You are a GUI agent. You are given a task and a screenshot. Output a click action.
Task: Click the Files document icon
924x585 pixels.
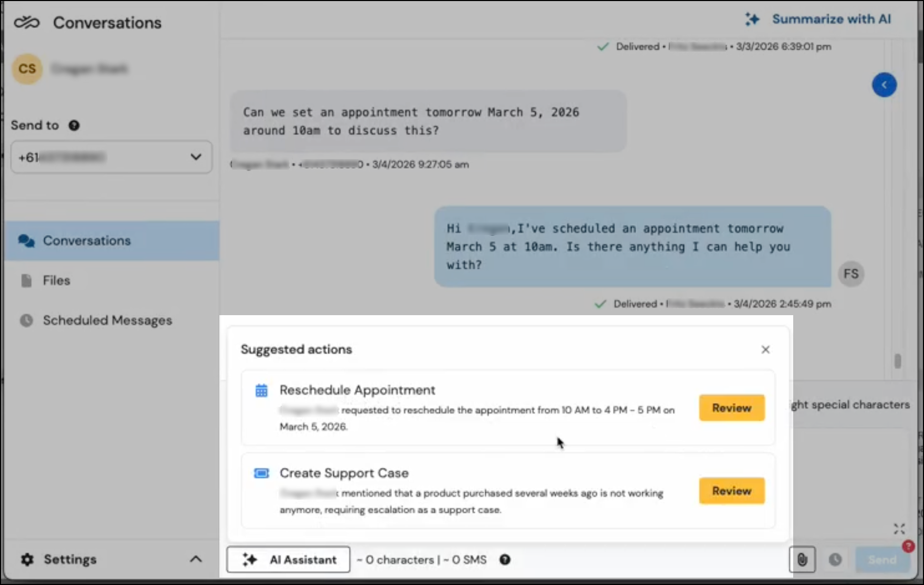pos(26,280)
